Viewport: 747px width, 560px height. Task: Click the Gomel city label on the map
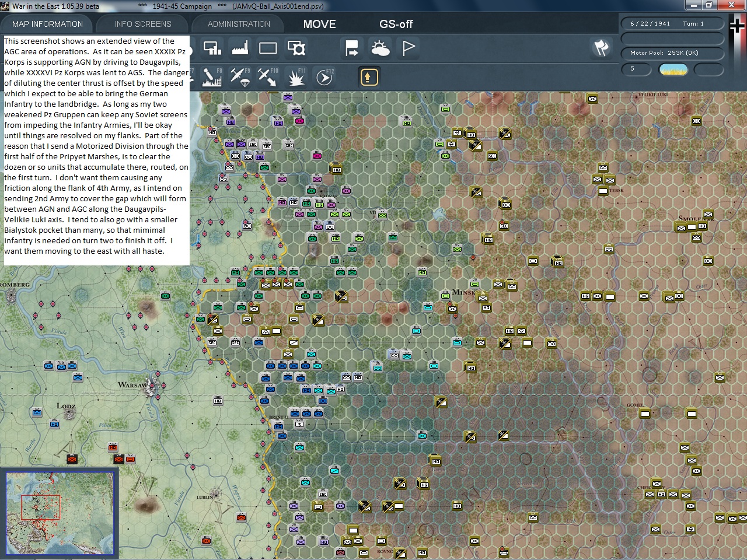635,405
